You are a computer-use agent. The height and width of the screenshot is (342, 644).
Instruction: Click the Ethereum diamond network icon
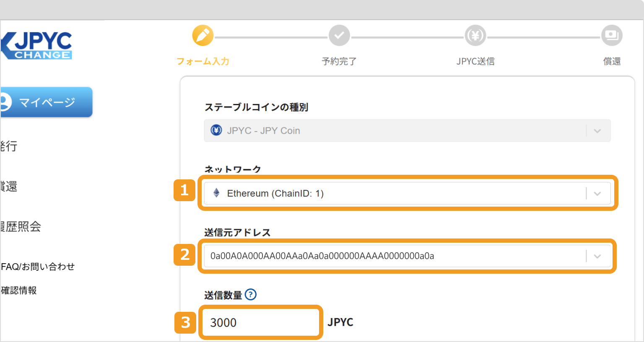coord(216,193)
